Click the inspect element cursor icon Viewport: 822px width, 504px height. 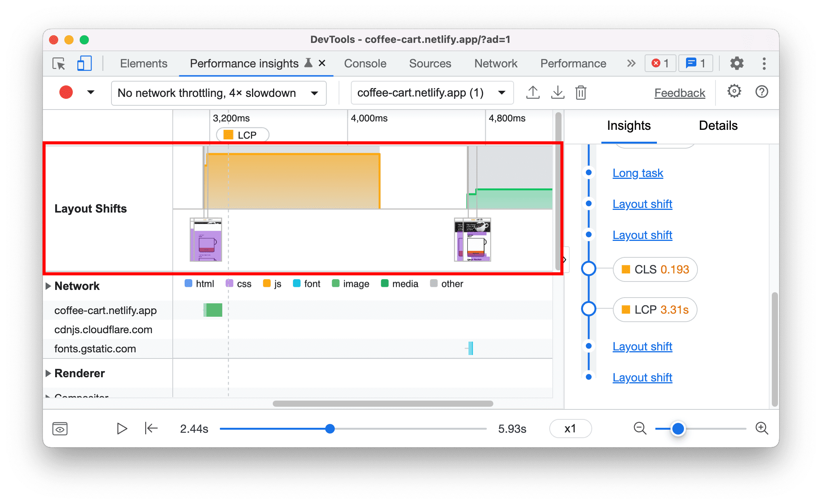59,63
